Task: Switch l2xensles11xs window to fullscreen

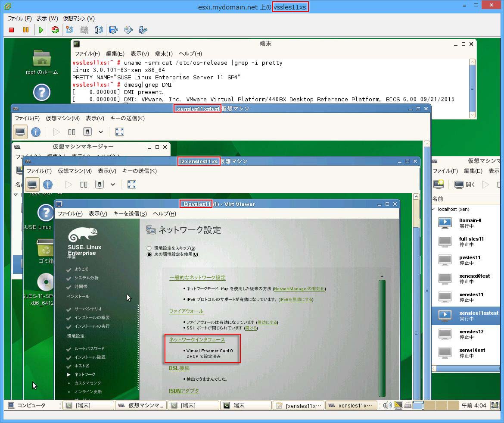Action: (x=132, y=184)
